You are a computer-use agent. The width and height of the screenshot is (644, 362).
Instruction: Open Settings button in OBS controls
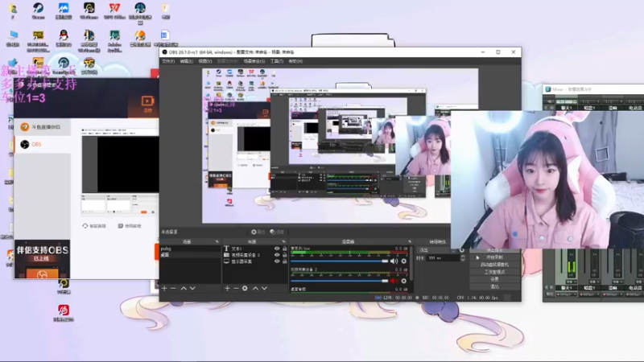(494, 279)
